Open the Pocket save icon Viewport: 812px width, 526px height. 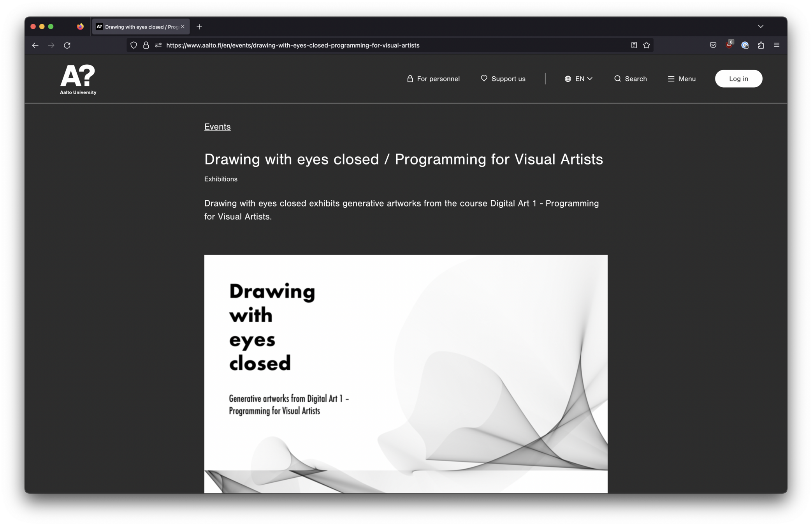[713, 45]
